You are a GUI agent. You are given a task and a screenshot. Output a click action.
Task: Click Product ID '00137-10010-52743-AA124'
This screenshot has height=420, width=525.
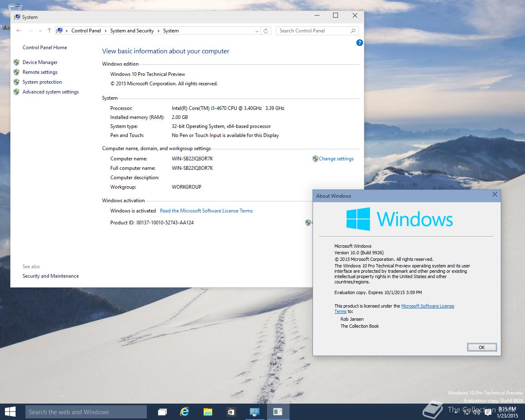pos(165,223)
